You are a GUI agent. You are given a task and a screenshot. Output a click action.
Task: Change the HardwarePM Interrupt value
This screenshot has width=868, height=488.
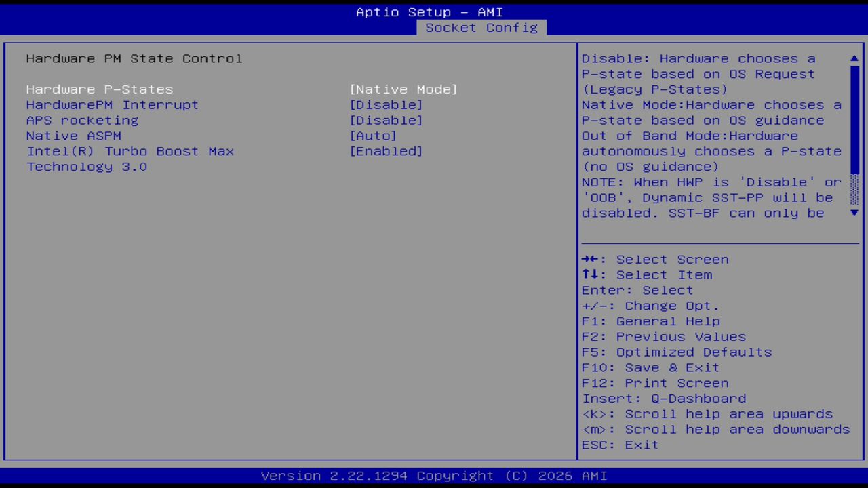tap(386, 104)
